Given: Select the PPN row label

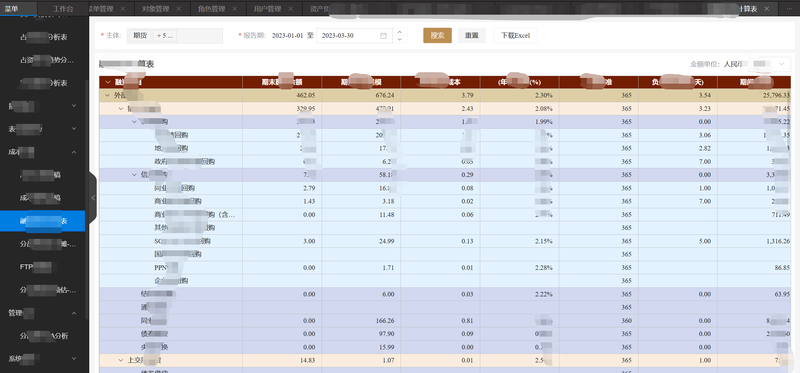Looking at the screenshot, I should pyautogui.click(x=165, y=267).
